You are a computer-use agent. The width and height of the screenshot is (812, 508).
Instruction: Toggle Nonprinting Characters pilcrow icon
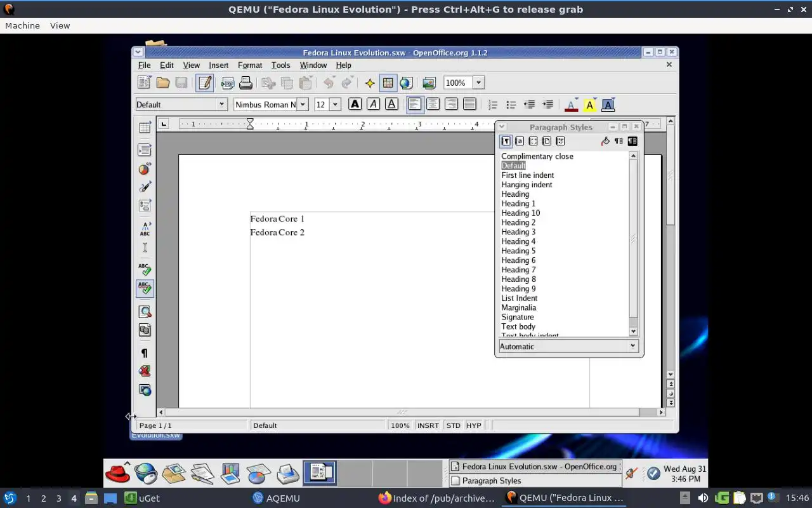point(145,353)
